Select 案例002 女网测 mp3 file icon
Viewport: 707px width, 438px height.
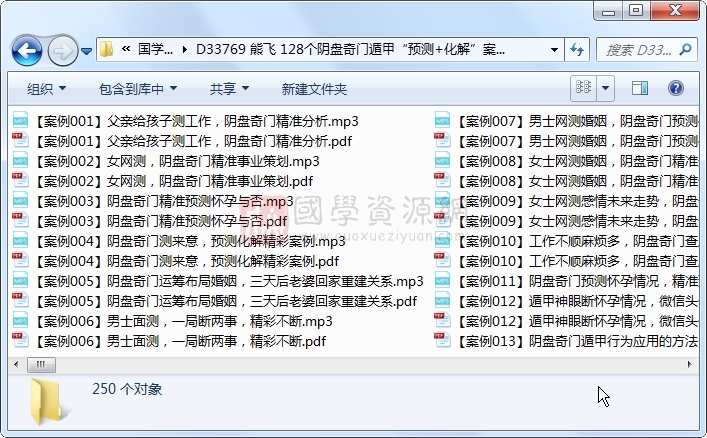pos(20,161)
